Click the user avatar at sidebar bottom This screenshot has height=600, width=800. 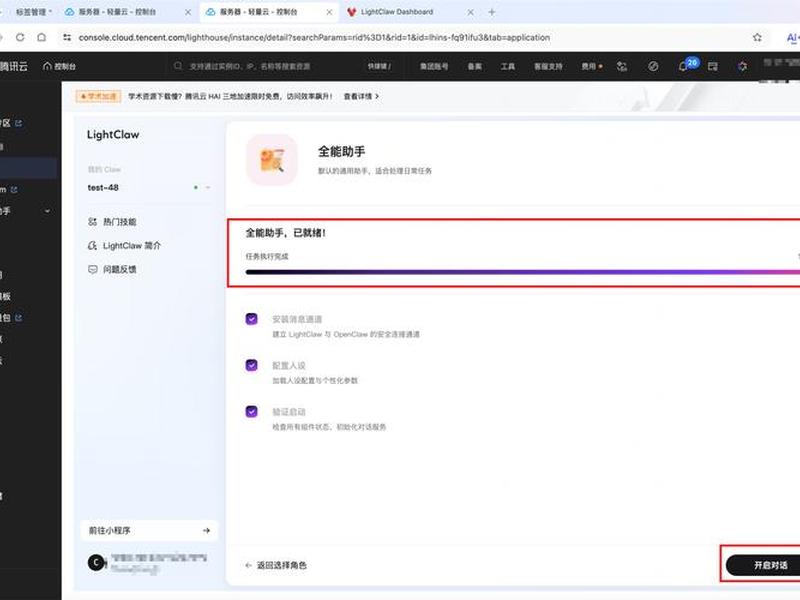(96, 562)
